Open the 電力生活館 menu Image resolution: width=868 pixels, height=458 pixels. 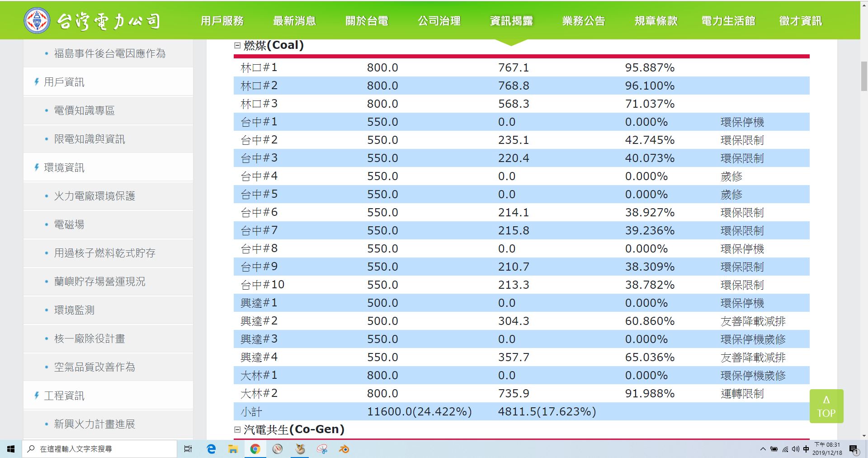coord(728,21)
